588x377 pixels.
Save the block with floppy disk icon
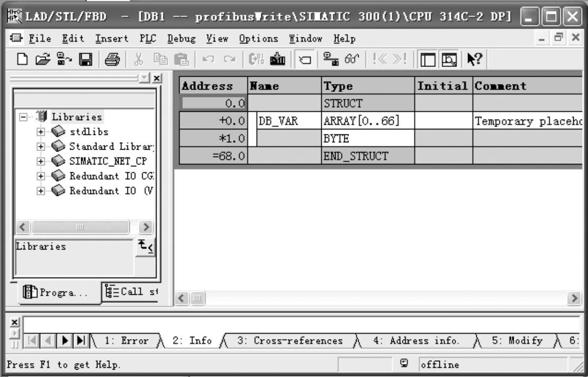pyautogui.click(x=86, y=59)
